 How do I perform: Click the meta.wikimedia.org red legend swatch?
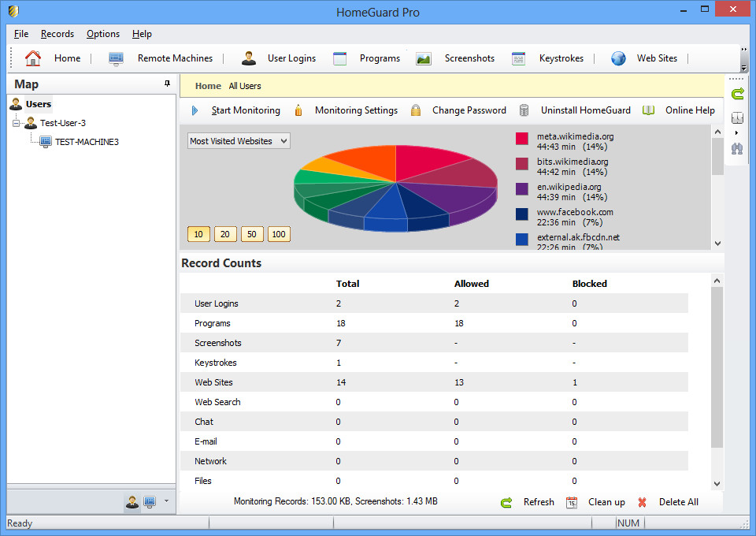521,139
